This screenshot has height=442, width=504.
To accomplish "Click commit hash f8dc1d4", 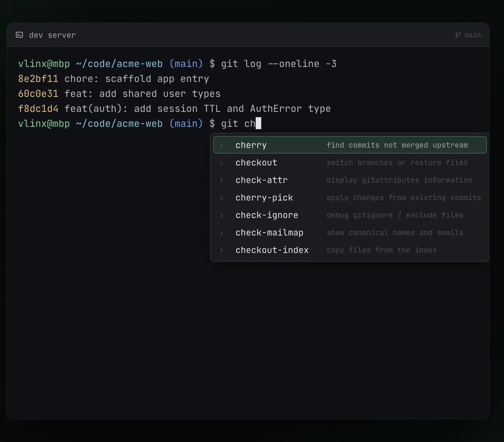I will (38, 109).
